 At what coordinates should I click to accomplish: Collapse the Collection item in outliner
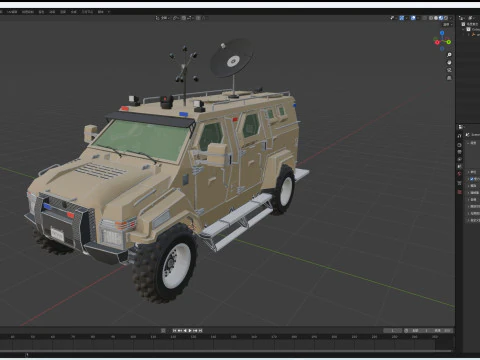click(x=463, y=29)
